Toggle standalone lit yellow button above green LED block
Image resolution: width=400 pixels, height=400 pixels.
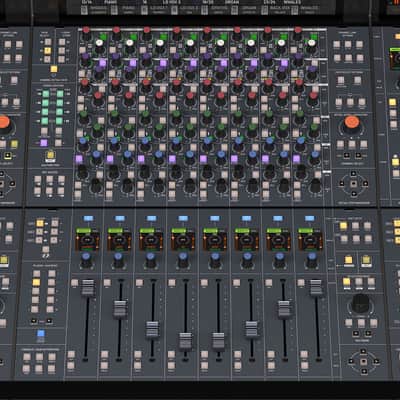point(54,69)
